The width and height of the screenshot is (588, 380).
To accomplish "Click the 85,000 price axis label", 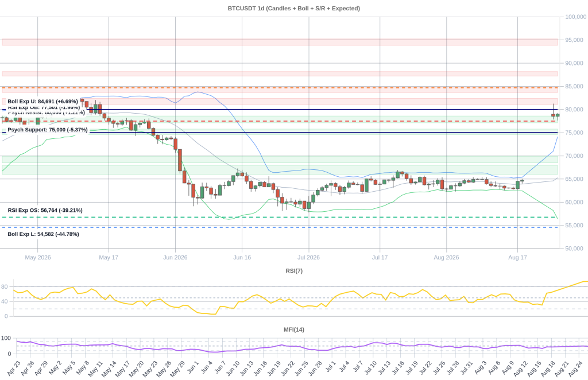I will 574,87.
